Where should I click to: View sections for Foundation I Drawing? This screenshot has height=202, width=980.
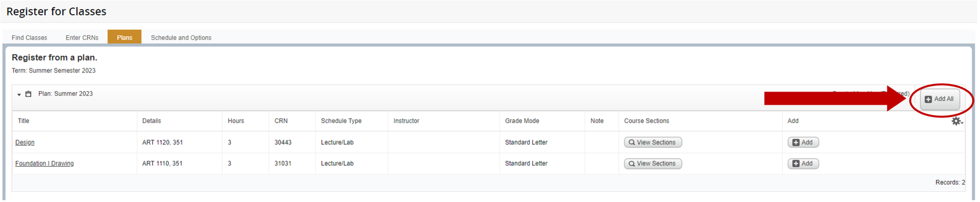(x=653, y=163)
